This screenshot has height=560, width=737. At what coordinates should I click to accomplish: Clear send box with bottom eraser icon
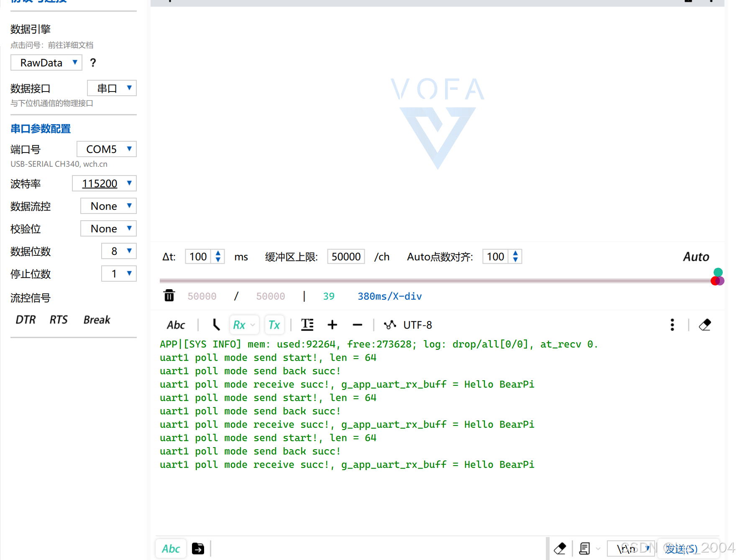pyautogui.click(x=560, y=548)
